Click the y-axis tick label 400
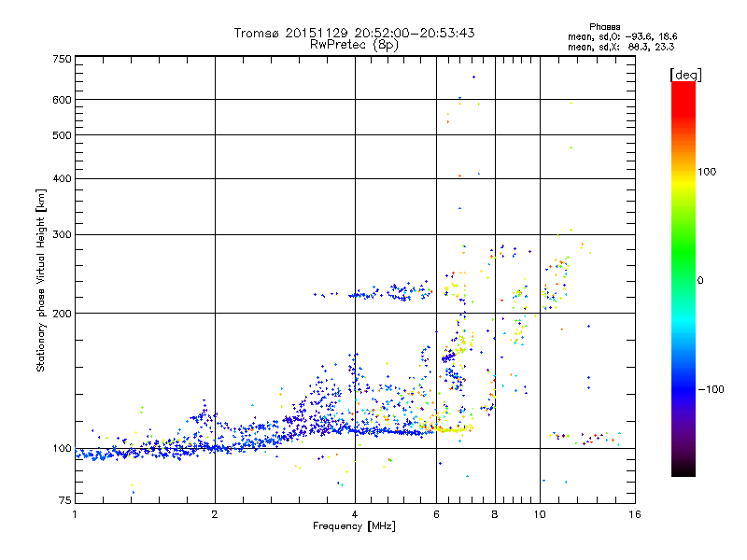 pyautogui.click(x=63, y=178)
